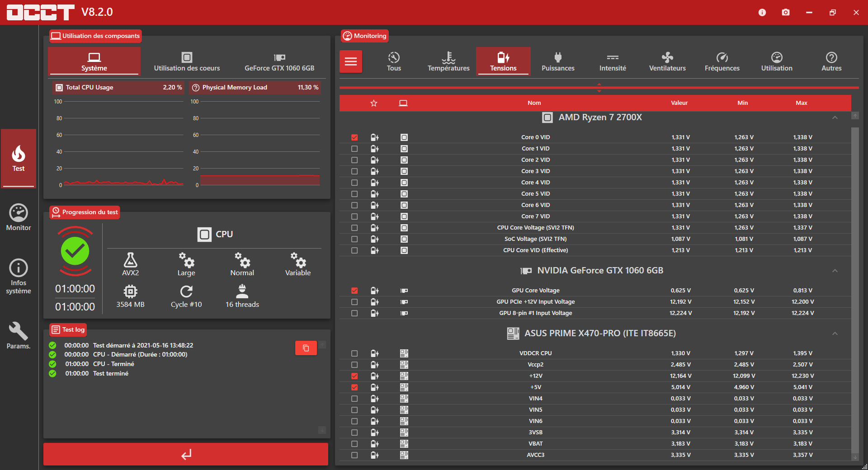The image size is (868, 470).
Task: Open the Puissances tab
Action: (x=558, y=61)
